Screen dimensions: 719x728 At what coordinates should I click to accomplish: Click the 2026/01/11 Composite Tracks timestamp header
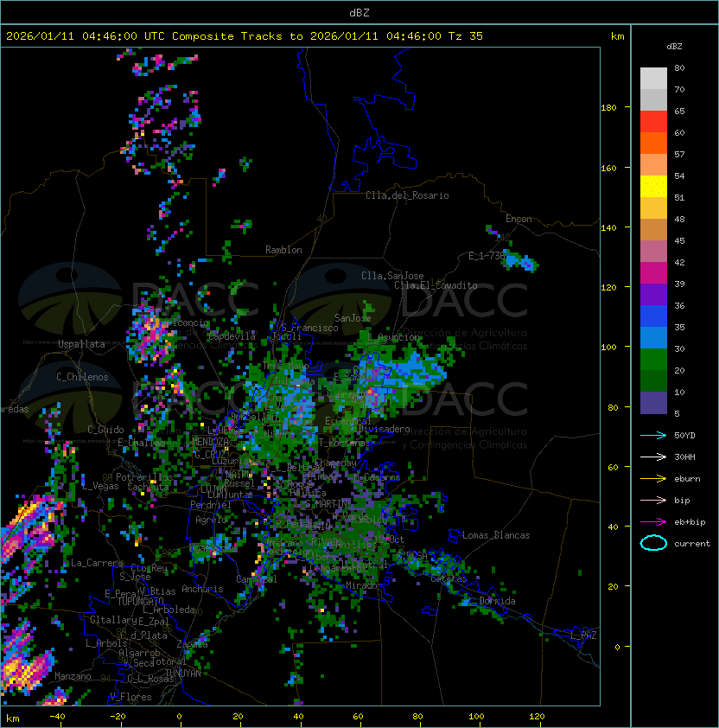pos(245,36)
